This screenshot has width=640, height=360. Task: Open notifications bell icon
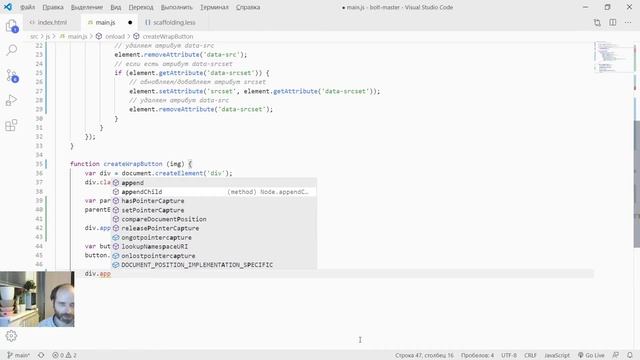[x=630, y=355]
